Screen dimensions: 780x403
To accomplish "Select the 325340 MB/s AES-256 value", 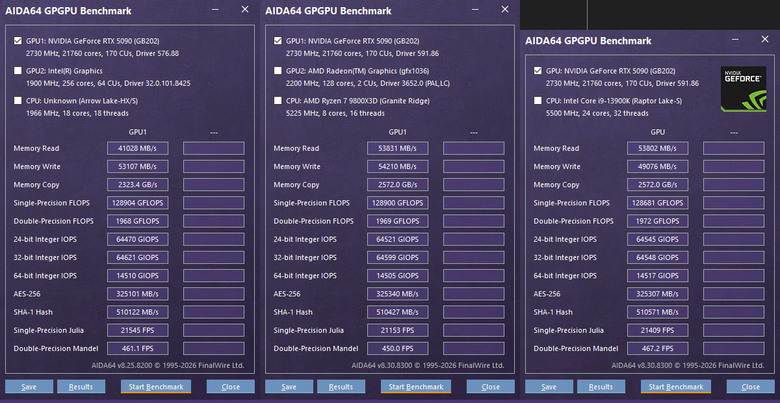I will (397, 294).
